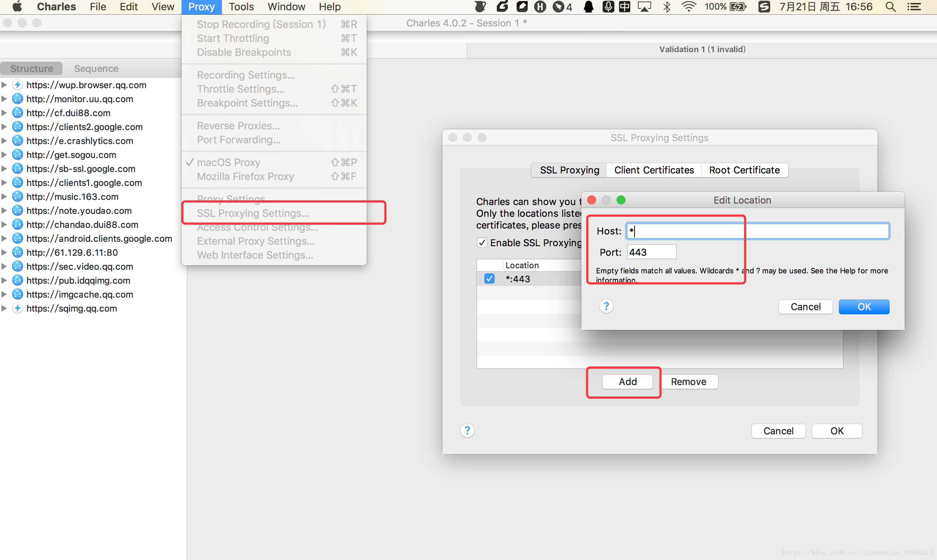Screen dimensions: 937x560
Task: Click the Spotlight search magnifier icon
Action: pyautogui.click(x=891, y=7)
